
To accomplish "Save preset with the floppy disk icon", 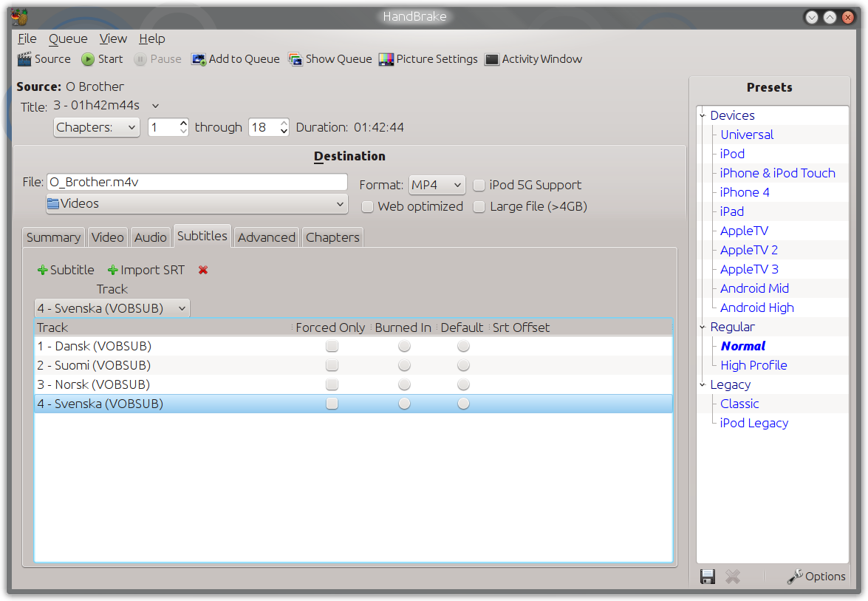I will 708,577.
